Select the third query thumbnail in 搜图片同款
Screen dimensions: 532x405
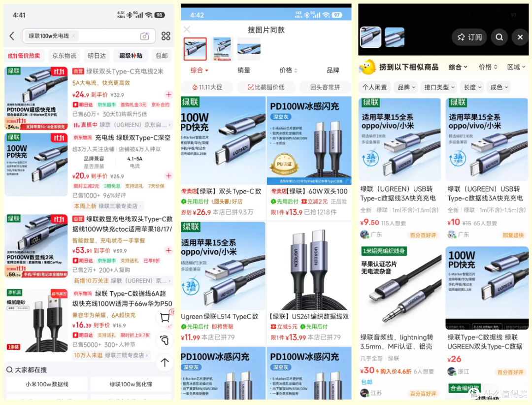pyautogui.click(x=249, y=49)
